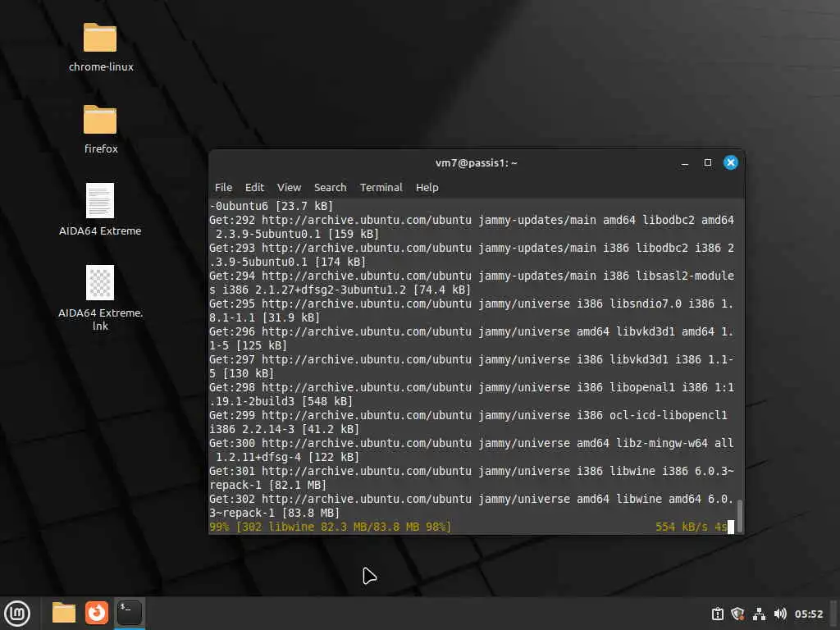Click the Get:298 libopenal1 output line
This screenshot has width=840, height=630.
[472, 395]
